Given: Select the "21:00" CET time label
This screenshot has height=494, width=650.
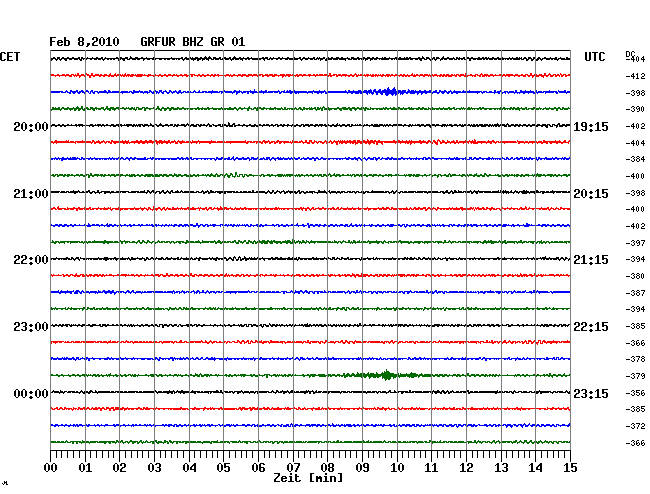Looking at the screenshot, I should tap(31, 194).
